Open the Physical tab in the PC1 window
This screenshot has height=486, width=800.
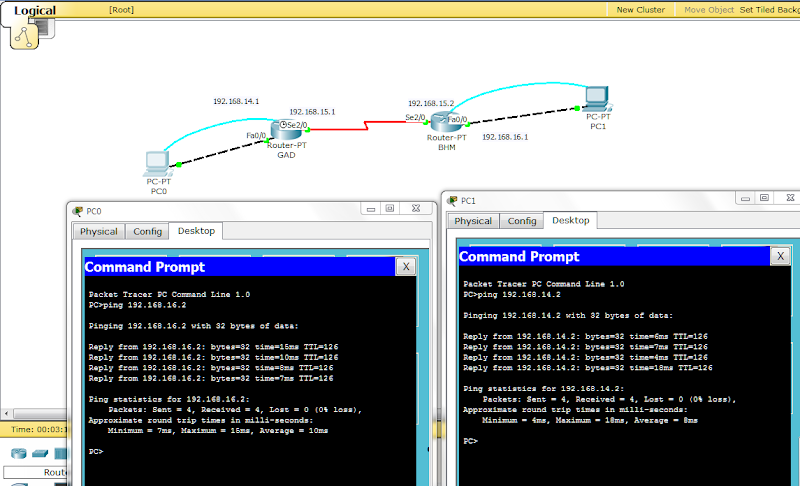pos(473,221)
